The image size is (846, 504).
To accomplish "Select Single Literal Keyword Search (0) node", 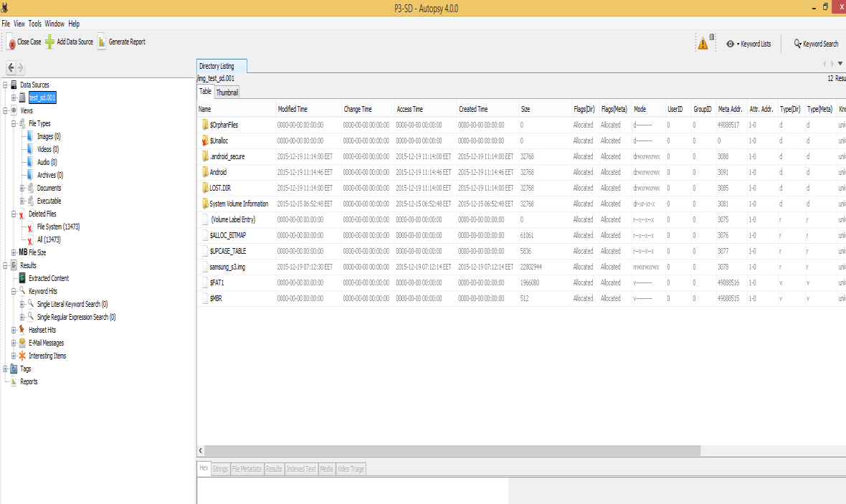I will 72,304.
